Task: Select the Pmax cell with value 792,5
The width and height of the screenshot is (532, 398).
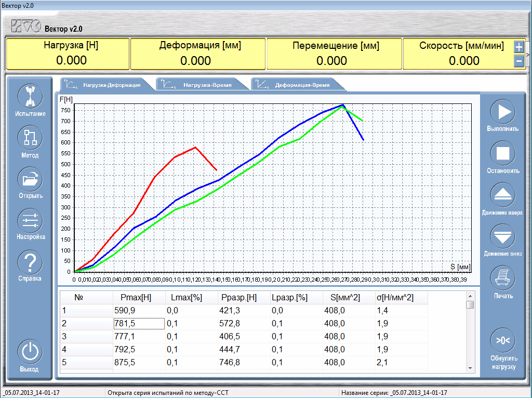Action: (139, 350)
